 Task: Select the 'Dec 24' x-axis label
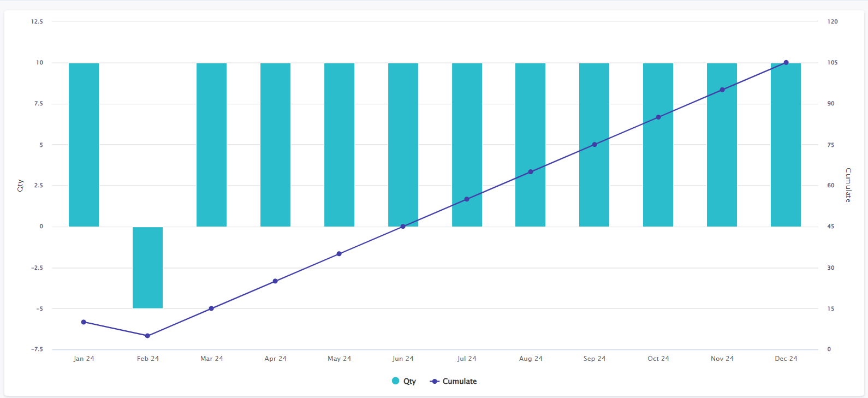point(786,359)
